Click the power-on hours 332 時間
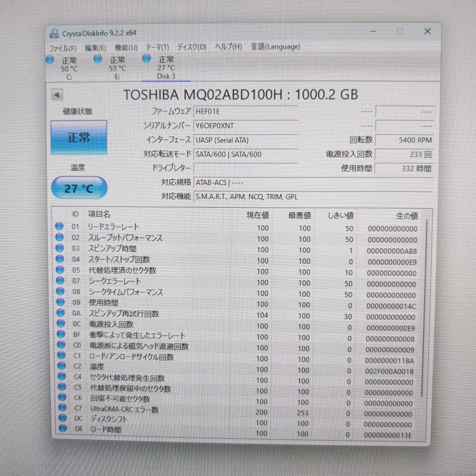The height and width of the screenshot is (476, 476). (404, 169)
